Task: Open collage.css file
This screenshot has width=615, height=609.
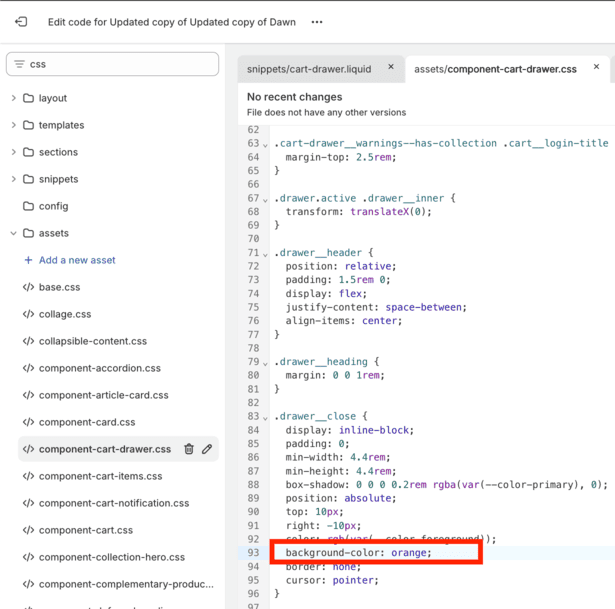Action: click(x=65, y=314)
